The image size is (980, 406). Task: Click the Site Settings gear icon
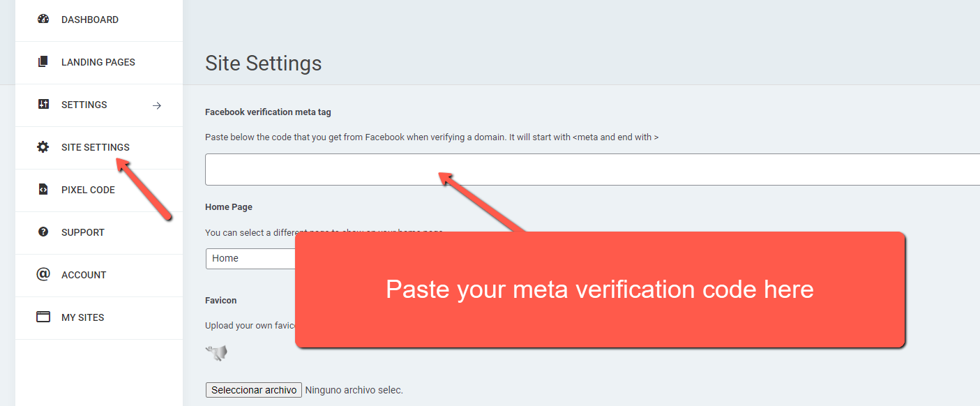pyautogui.click(x=43, y=147)
